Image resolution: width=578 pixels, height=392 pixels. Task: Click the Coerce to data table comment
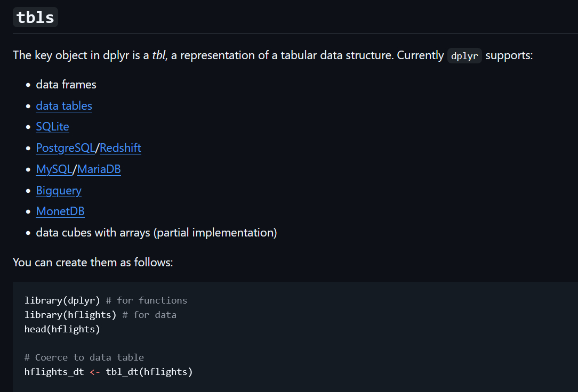point(84,357)
